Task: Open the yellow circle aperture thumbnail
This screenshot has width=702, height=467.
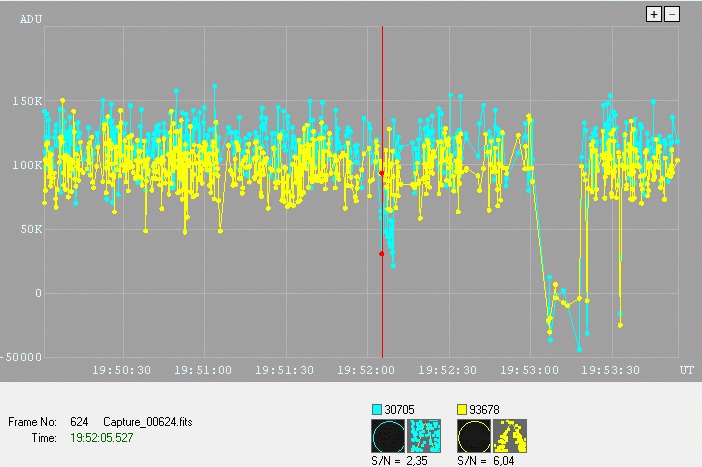Action: coord(474,436)
